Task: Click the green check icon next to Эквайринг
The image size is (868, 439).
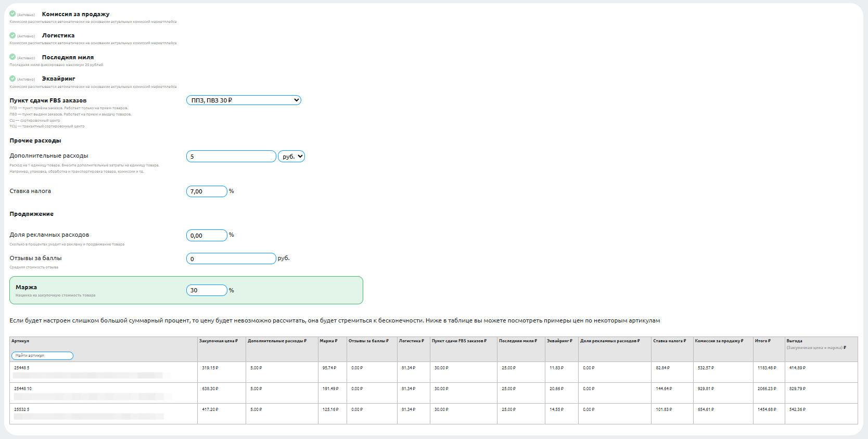Action: click(x=12, y=79)
